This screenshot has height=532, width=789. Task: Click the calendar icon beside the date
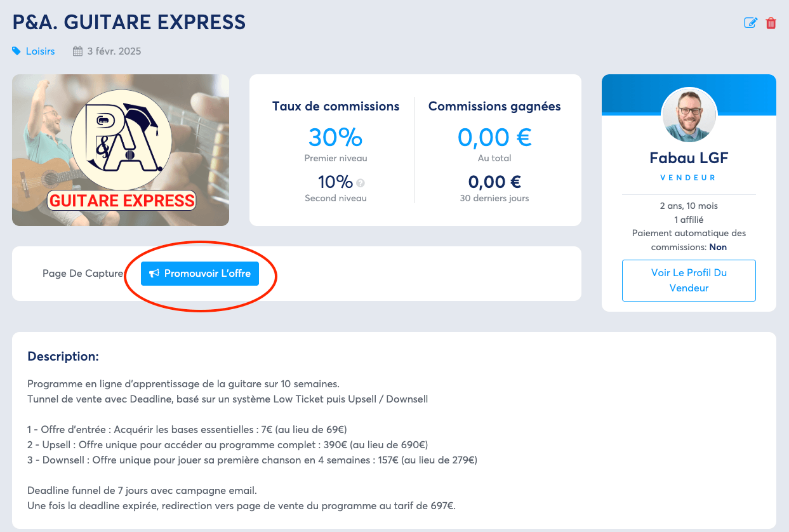(x=78, y=51)
